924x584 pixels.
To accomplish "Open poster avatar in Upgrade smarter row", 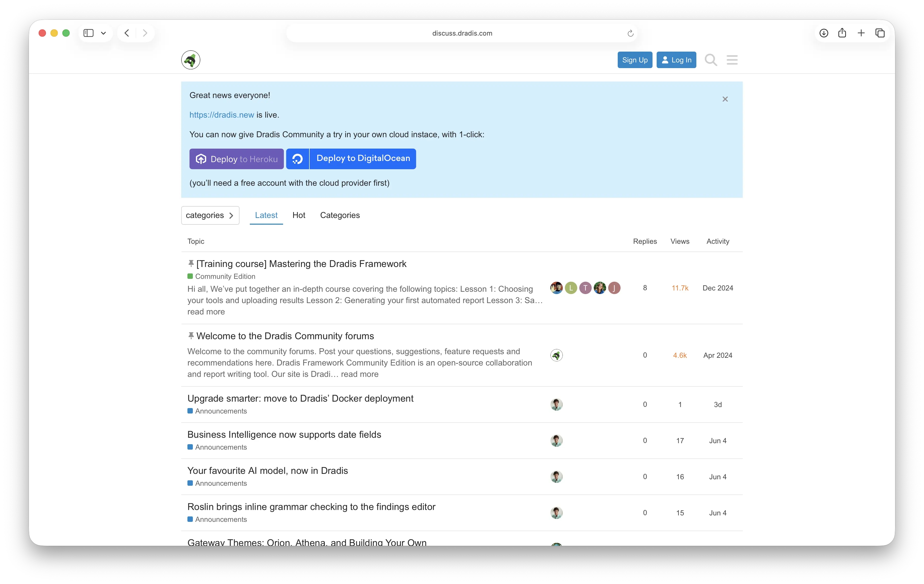I will (x=556, y=405).
